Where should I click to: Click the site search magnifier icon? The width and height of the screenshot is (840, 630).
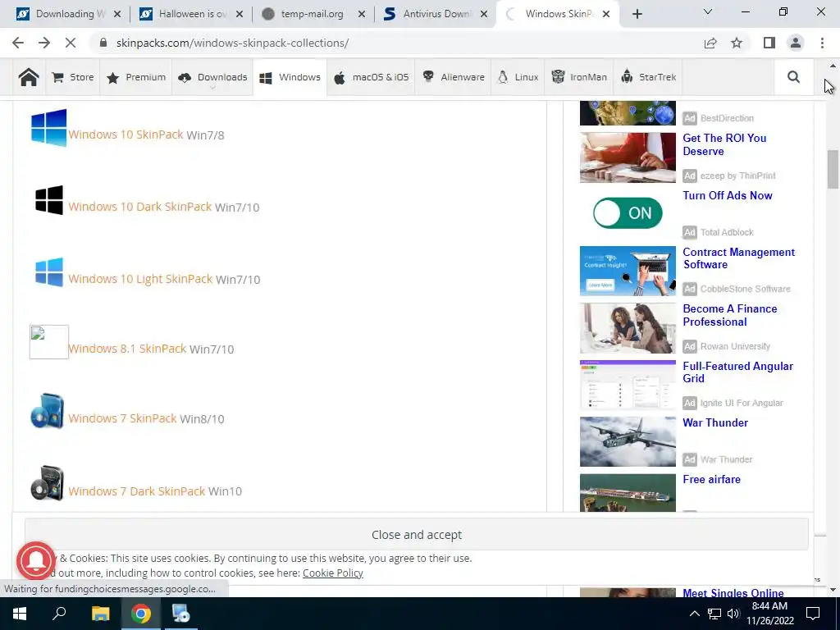pos(793,77)
